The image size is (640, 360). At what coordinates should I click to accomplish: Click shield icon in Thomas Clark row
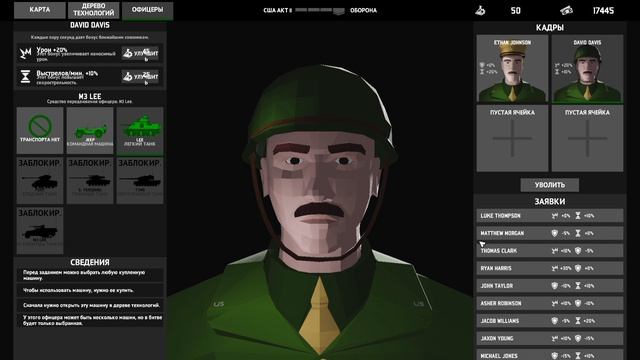(578, 251)
